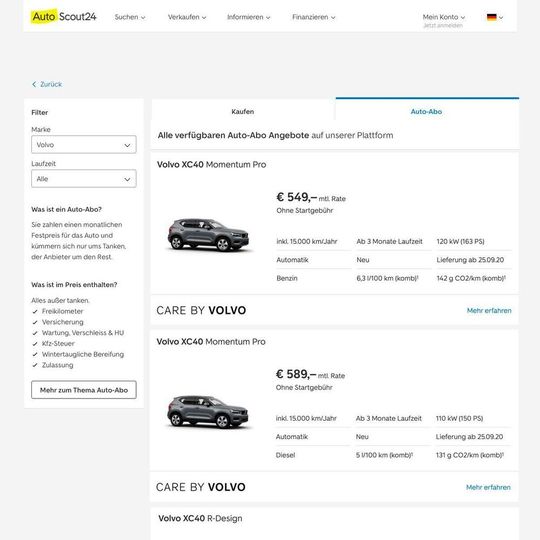Click the Care by Volvo logo, second listing
The height and width of the screenshot is (540, 540).
200,487
